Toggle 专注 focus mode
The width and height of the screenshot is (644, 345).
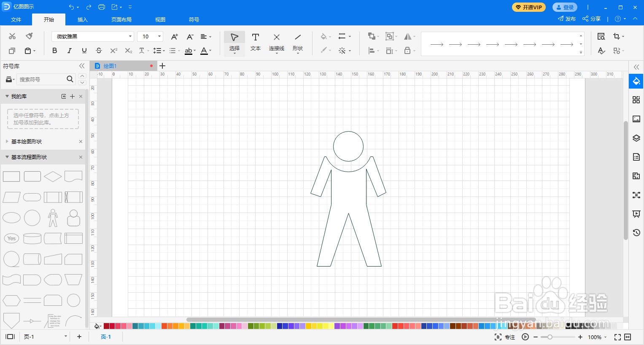click(505, 337)
